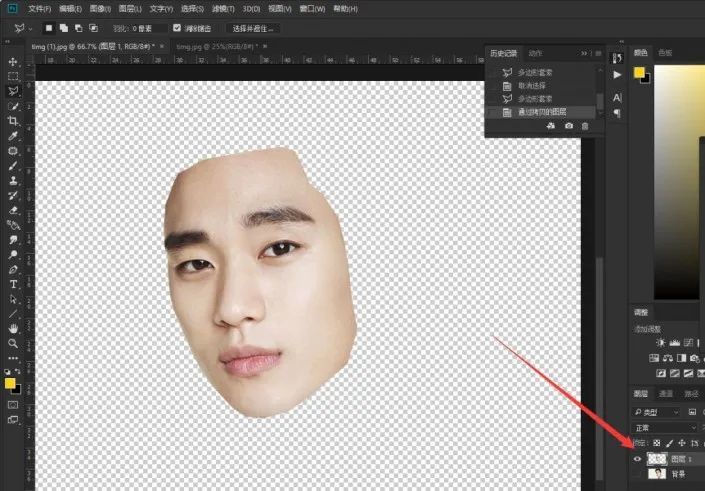The height and width of the screenshot is (491, 705).
Task: Select the Hand tool
Action: click(x=13, y=328)
